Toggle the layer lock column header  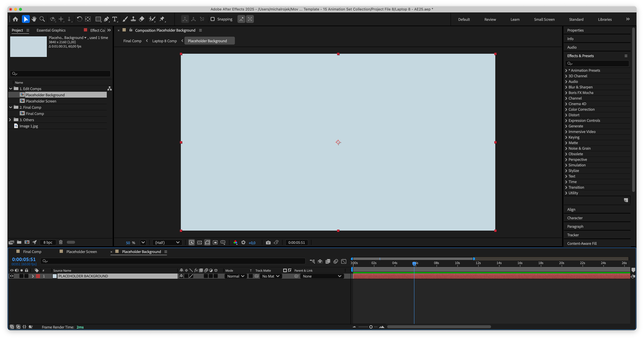[x=26, y=270]
